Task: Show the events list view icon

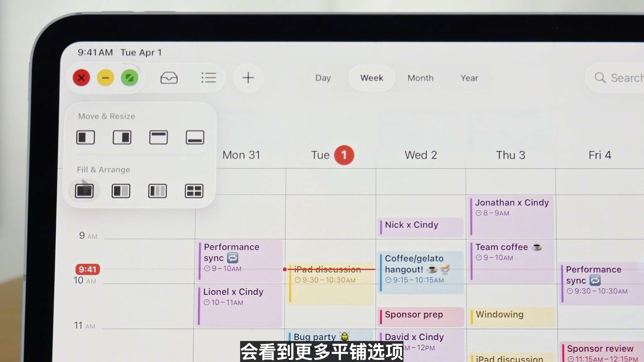Action: point(209,78)
